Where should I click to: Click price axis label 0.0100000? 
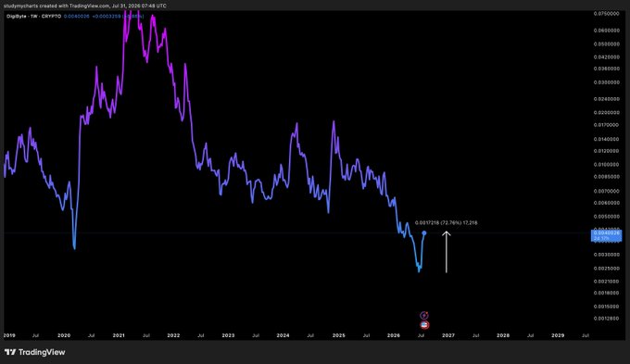(606, 165)
